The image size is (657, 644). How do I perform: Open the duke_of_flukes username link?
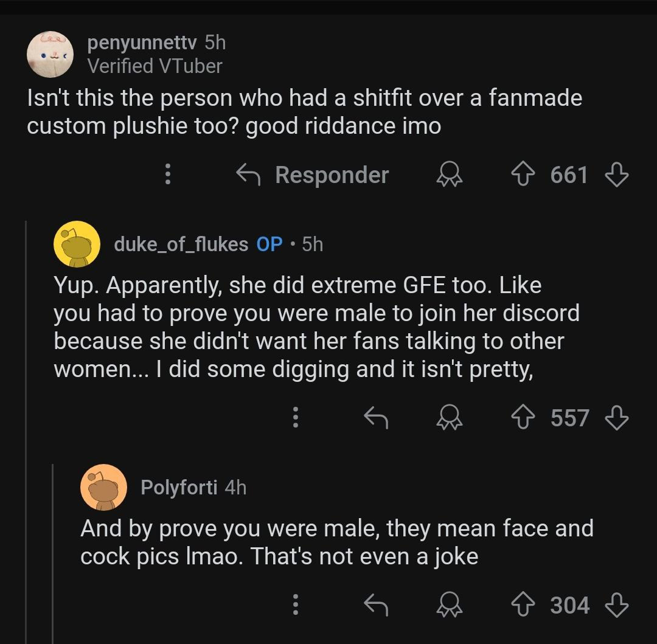[181, 244]
